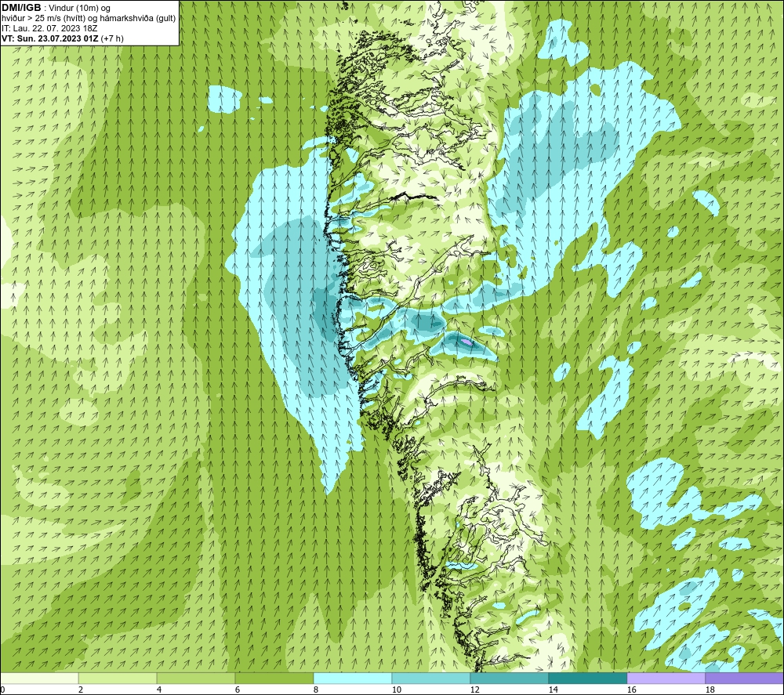Screen dimensions: 784x695
Task: Click the 4-6 m/s green legend swatch
Action: pos(196,678)
